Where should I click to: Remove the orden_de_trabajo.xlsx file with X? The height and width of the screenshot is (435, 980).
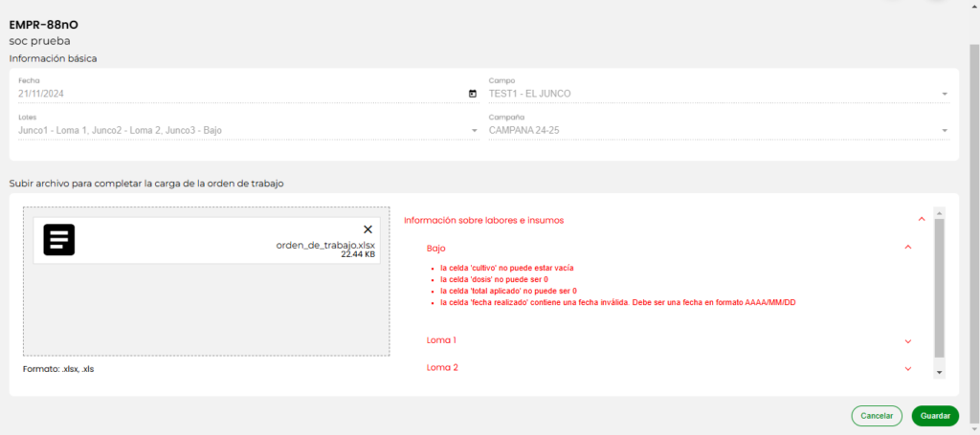pos(367,229)
